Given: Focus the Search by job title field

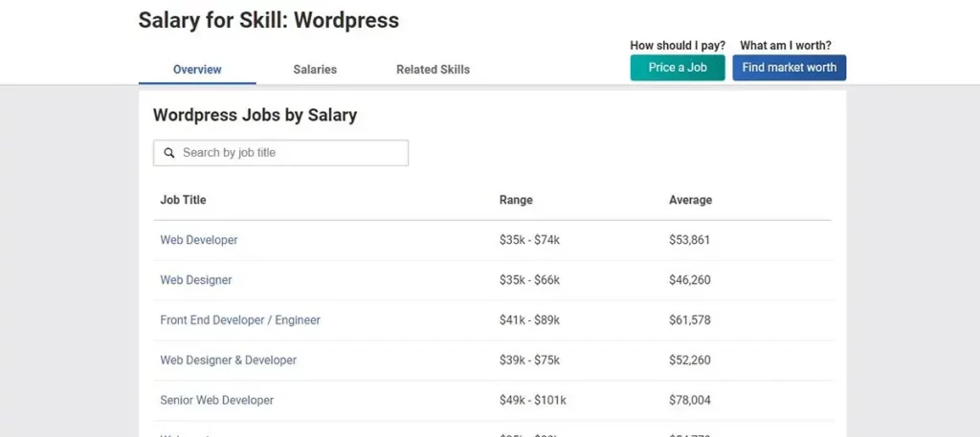Looking at the screenshot, I should tap(287, 153).
